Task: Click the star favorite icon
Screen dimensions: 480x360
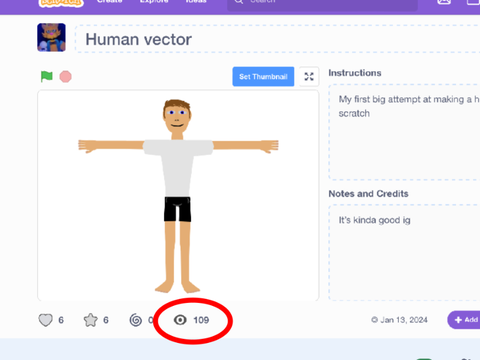Action: [90, 320]
